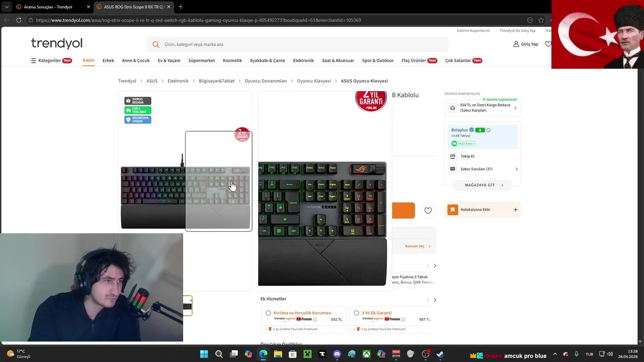Click the favorite heart icon beside orange button

428,211
